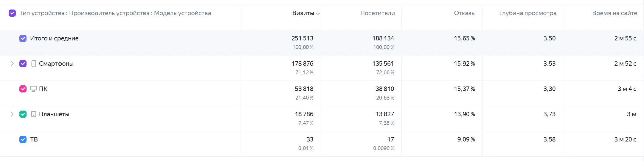Click the Модель устройства breadcrumb

point(182,13)
